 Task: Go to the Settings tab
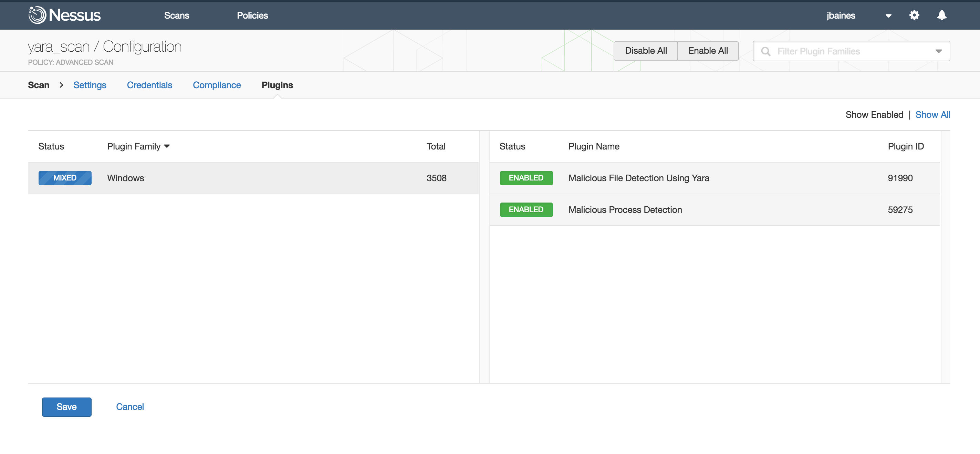[x=90, y=85]
